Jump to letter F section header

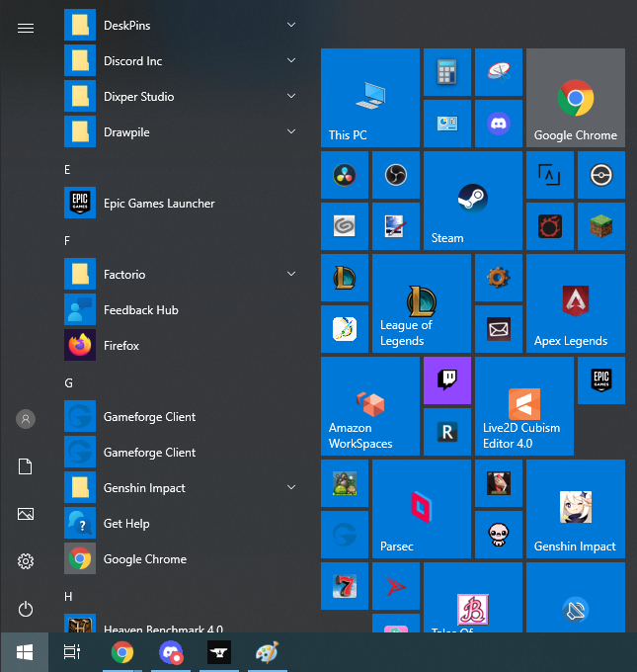pyautogui.click(x=67, y=241)
